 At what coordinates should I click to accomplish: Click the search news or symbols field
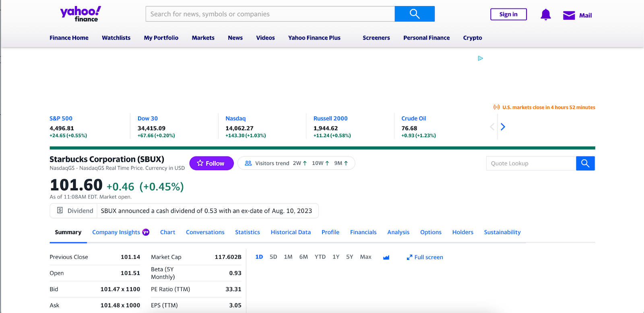point(270,14)
